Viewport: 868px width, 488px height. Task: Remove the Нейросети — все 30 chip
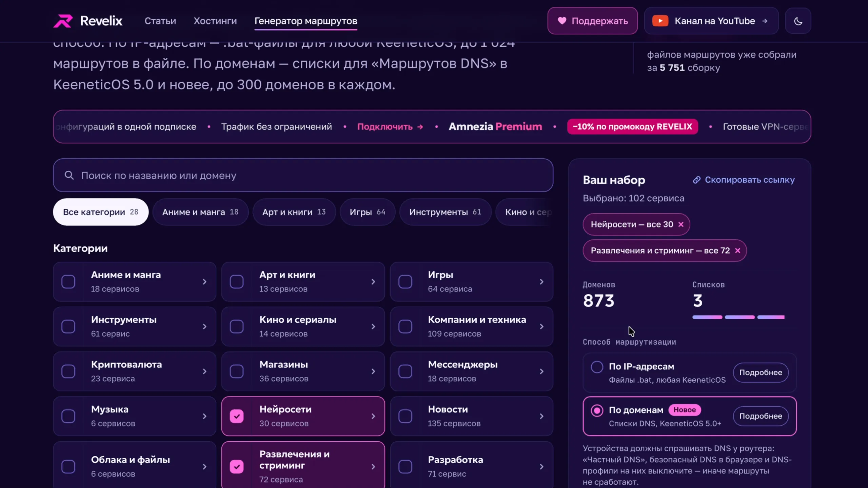pyautogui.click(x=681, y=224)
